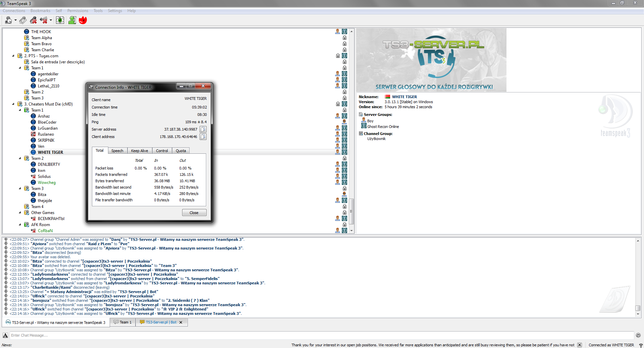Open the emoticon smiley picker
644x348 pixels.
click(638, 335)
